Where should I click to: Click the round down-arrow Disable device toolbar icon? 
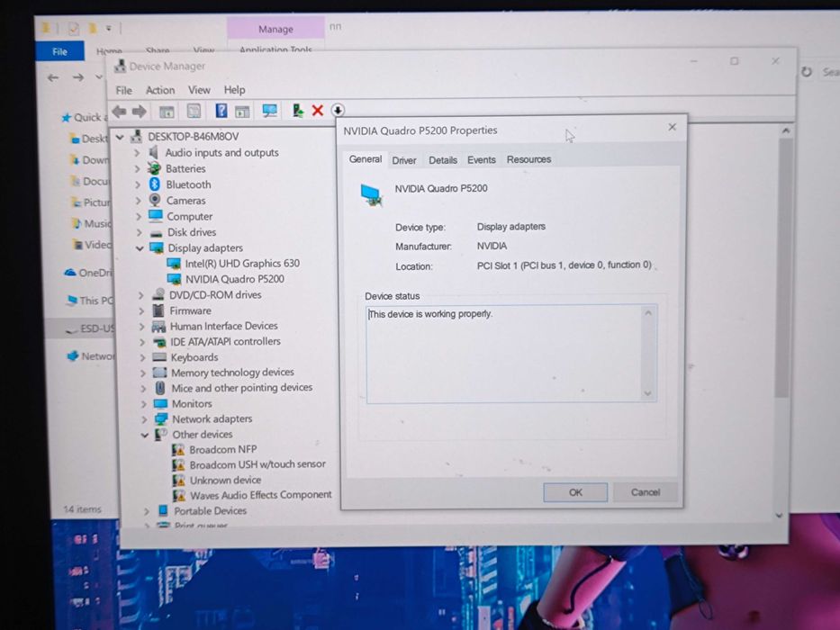click(x=338, y=111)
